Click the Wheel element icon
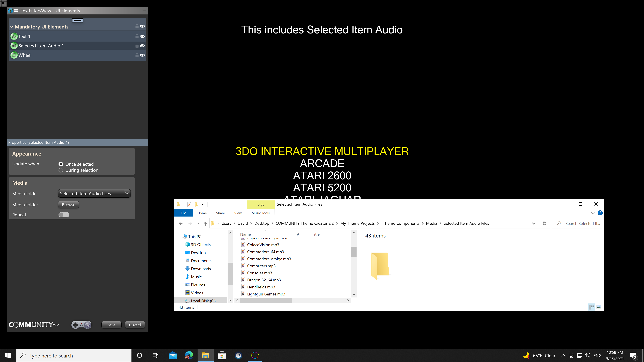Screen dimensions: 644x362 [14, 55]
